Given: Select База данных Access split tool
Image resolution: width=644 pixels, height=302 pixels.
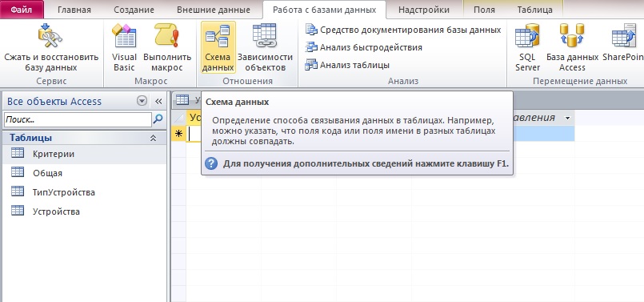Looking at the screenshot, I should (572, 48).
